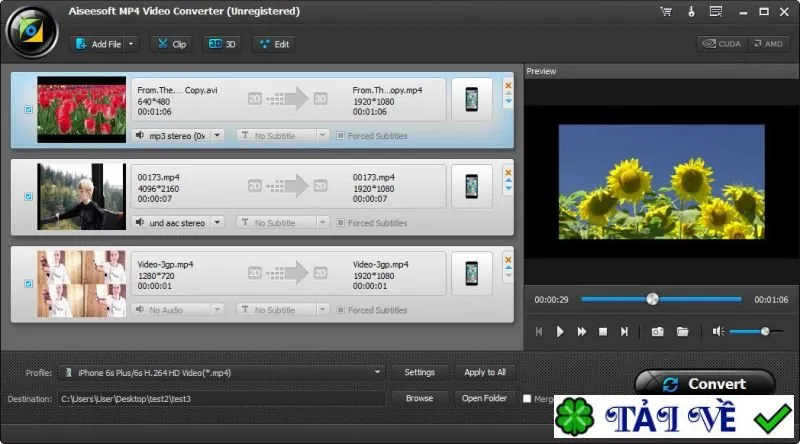Remove From.The...Copy.avi with orange X icon
This screenshot has width=800, height=444.
[x=508, y=85]
